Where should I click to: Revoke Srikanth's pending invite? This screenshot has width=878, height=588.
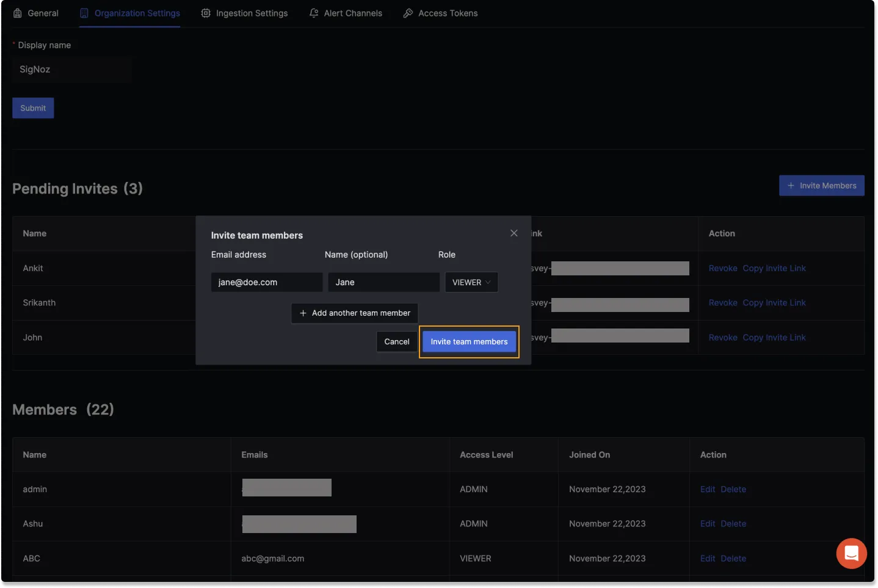[x=723, y=303]
